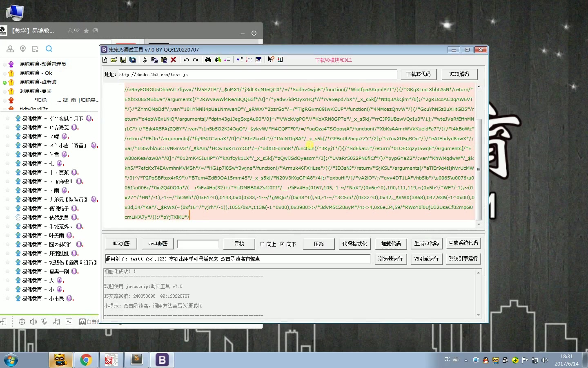588x368 pixels.
Task: Select user 易锦教育 - 低调蝎子 in list
Action: [x=45, y=209]
